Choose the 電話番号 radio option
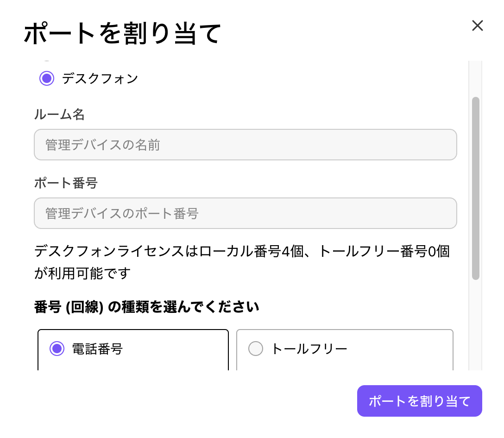Image resolution: width=504 pixels, height=438 pixels. 57,349
